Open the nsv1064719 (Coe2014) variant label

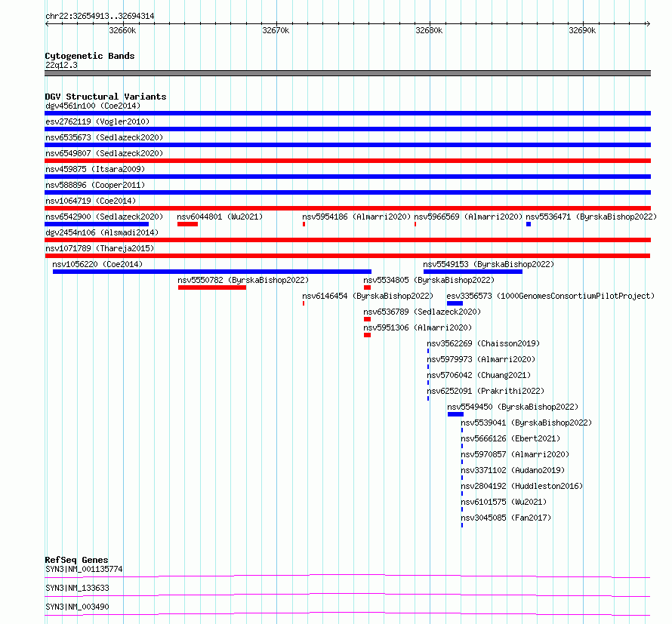91,201
